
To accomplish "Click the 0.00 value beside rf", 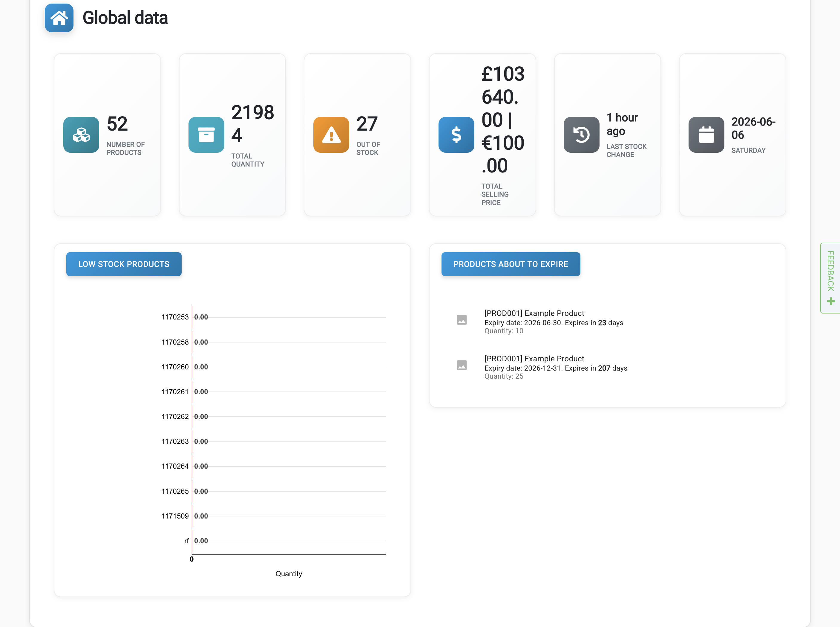I will pos(201,541).
